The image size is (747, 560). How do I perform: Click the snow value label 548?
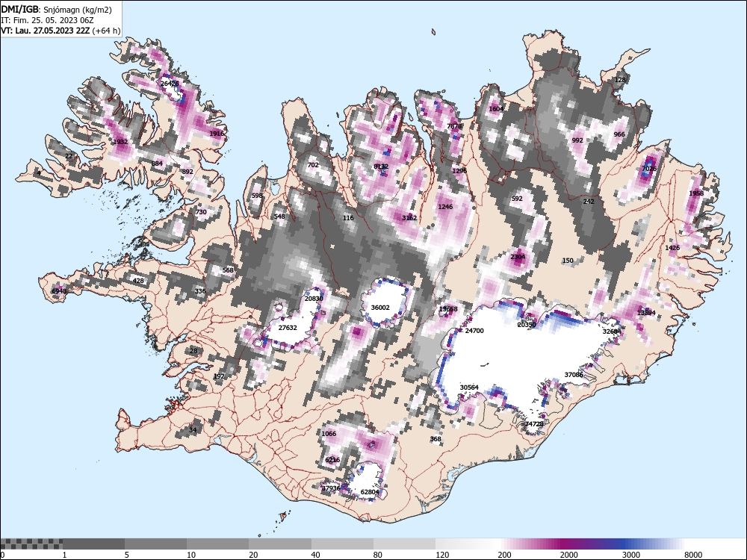tap(279, 217)
